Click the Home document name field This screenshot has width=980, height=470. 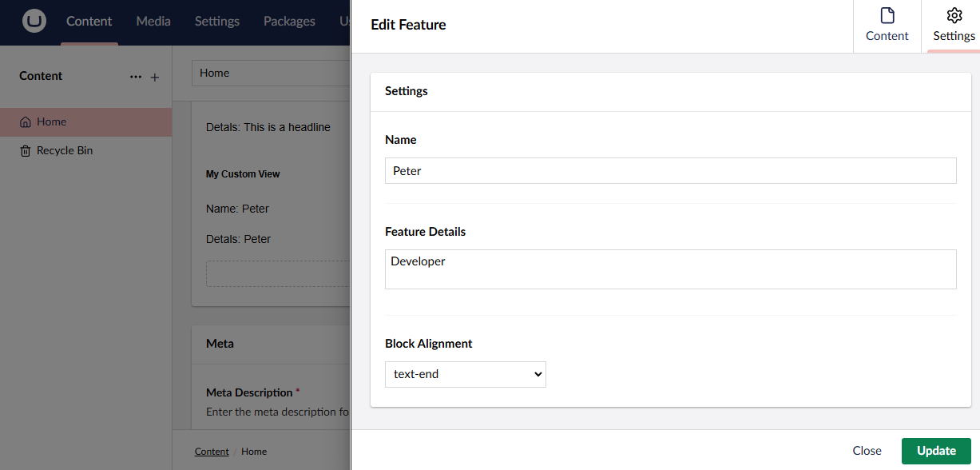coord(271,73)
